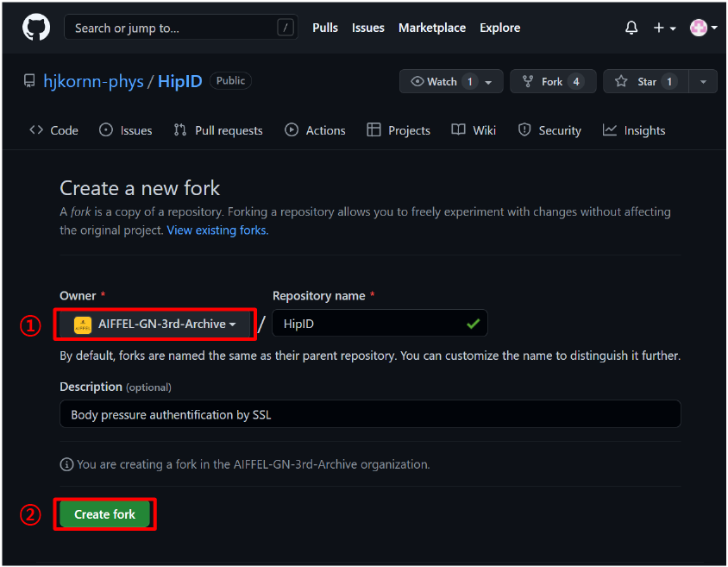Open your profile avatar menu

click(x=698, y=27)
